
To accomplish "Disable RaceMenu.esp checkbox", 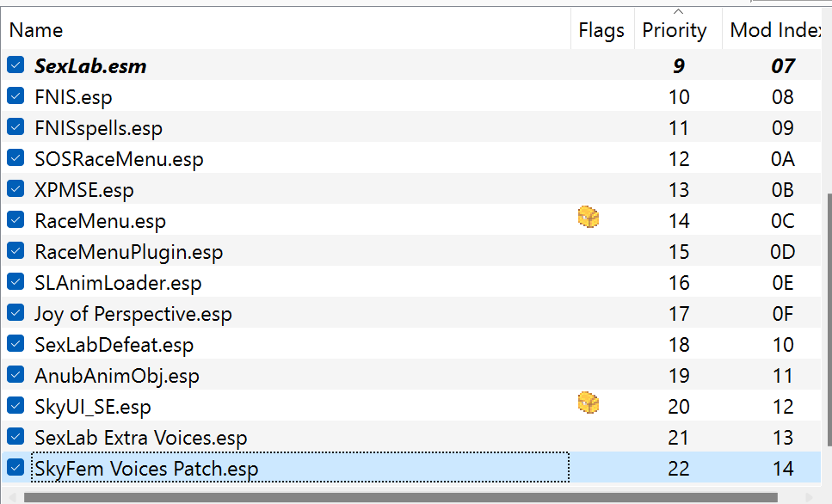I will [16, 219].
